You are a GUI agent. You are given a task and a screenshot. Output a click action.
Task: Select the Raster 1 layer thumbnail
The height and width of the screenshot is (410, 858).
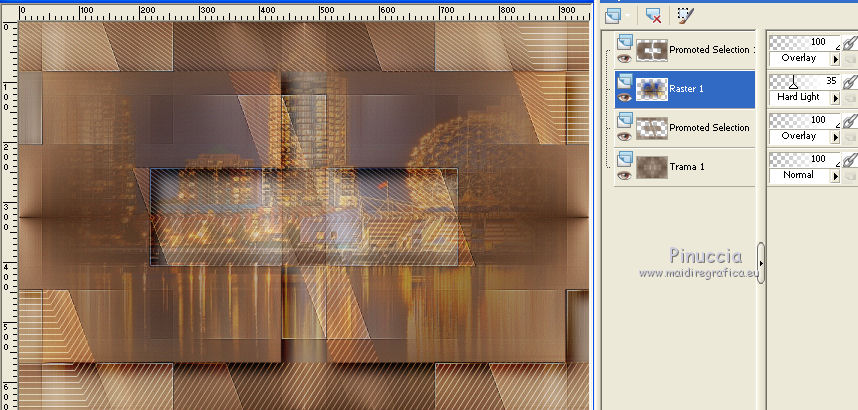tap(652, 89)
